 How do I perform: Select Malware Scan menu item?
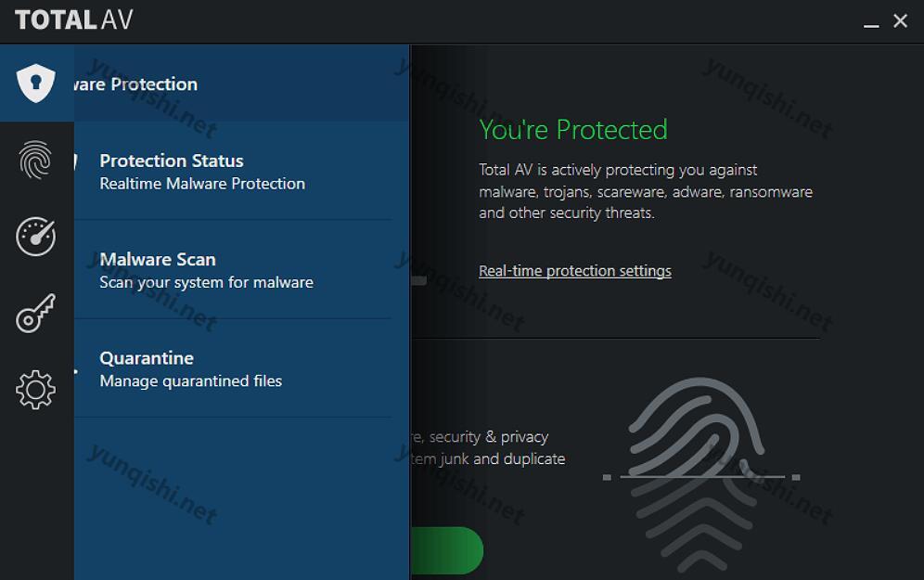coord(234,270)
